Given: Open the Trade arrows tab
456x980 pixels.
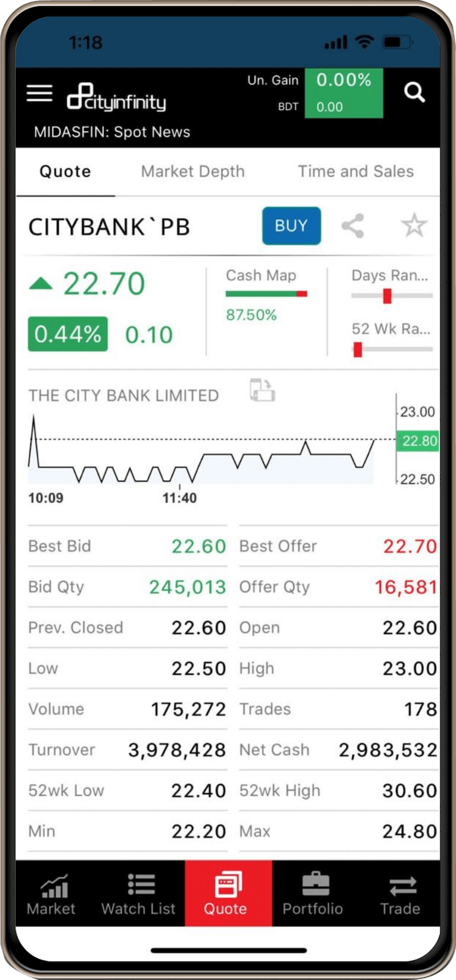Looking at the screenshot, I should pyautogui.click(x=400, y=894).
